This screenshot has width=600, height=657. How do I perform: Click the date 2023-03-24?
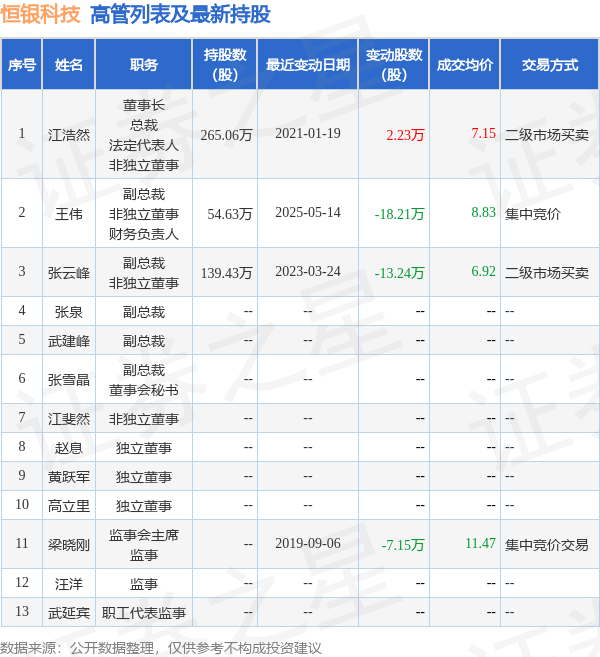(308, 272)
